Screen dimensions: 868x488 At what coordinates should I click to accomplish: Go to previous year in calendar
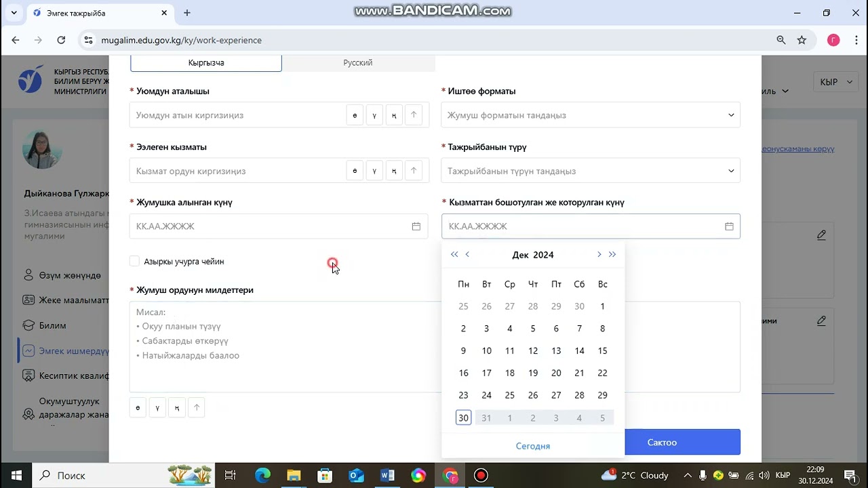point(454,255)
